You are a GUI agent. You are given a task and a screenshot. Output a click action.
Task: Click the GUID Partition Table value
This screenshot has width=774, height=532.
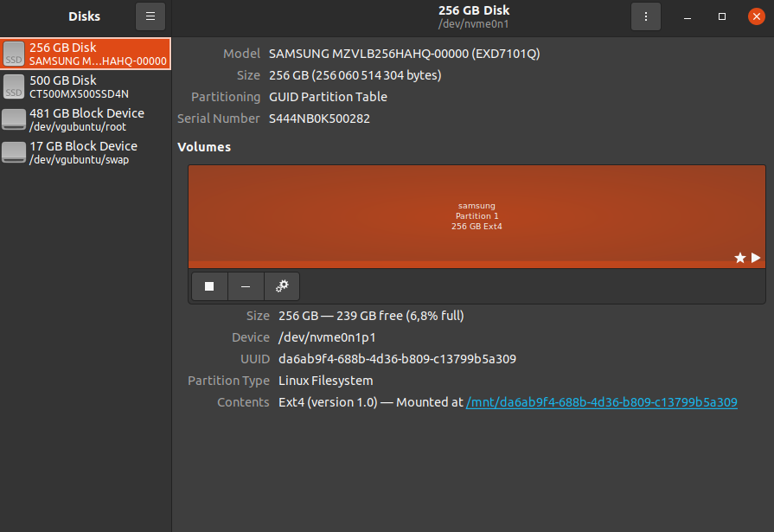tap(328, 97)
